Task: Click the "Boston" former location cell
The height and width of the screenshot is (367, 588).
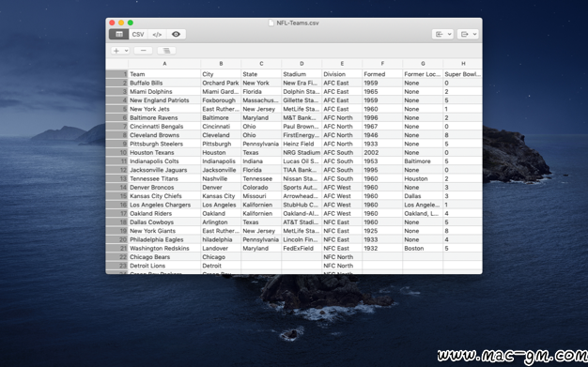Action: click(423, 248)
